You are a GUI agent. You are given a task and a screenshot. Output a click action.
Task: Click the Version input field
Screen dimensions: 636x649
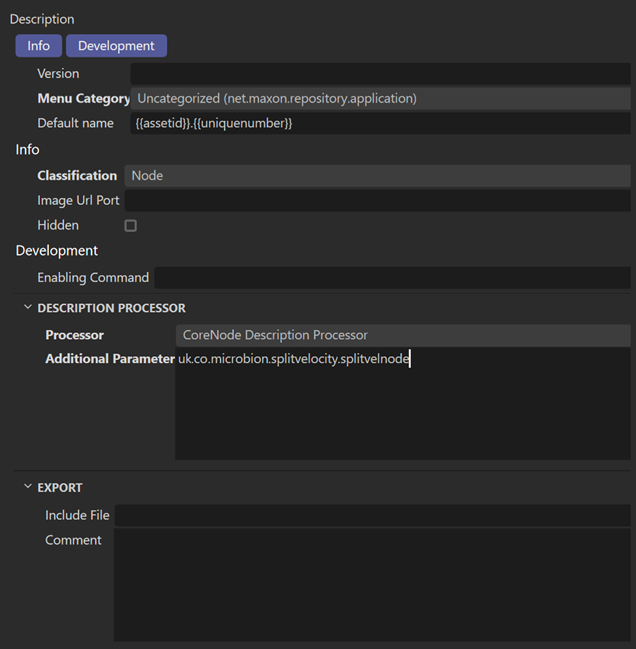pyautogui.click(x=380, y=74)
